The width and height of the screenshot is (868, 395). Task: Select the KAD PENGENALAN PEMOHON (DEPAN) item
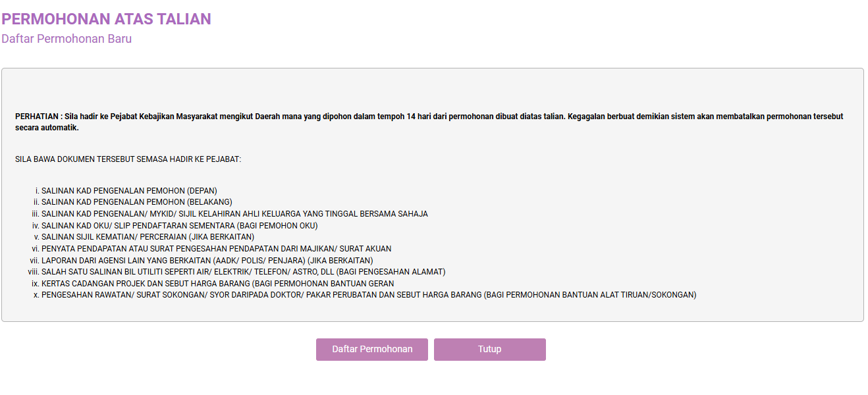[x=129, y=191]
